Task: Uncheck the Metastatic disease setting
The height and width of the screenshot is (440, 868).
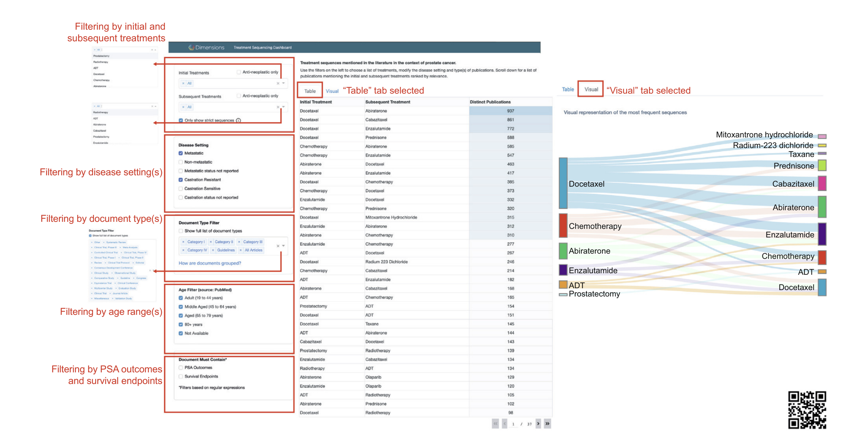Action: [x=181, y=153]
